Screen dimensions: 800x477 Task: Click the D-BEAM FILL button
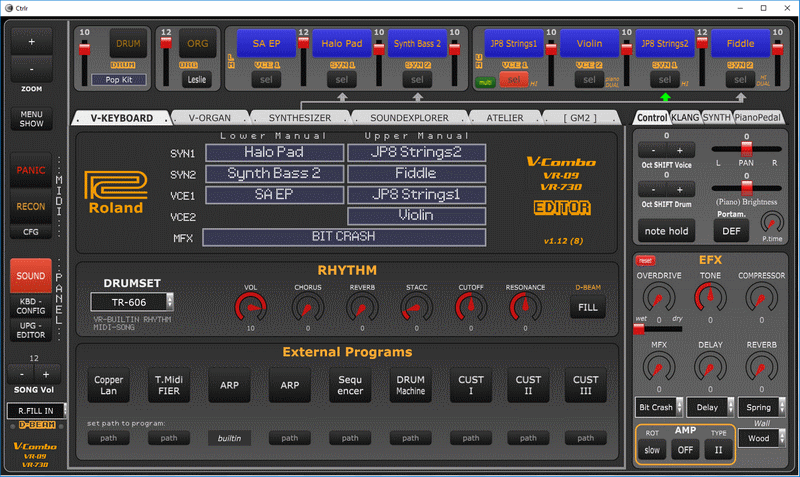tap(587, 308)
